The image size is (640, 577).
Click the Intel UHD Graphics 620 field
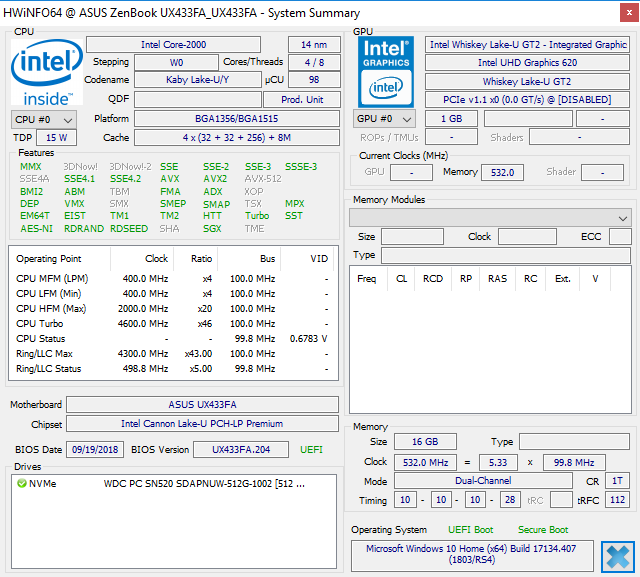click(x=526, y=63)
